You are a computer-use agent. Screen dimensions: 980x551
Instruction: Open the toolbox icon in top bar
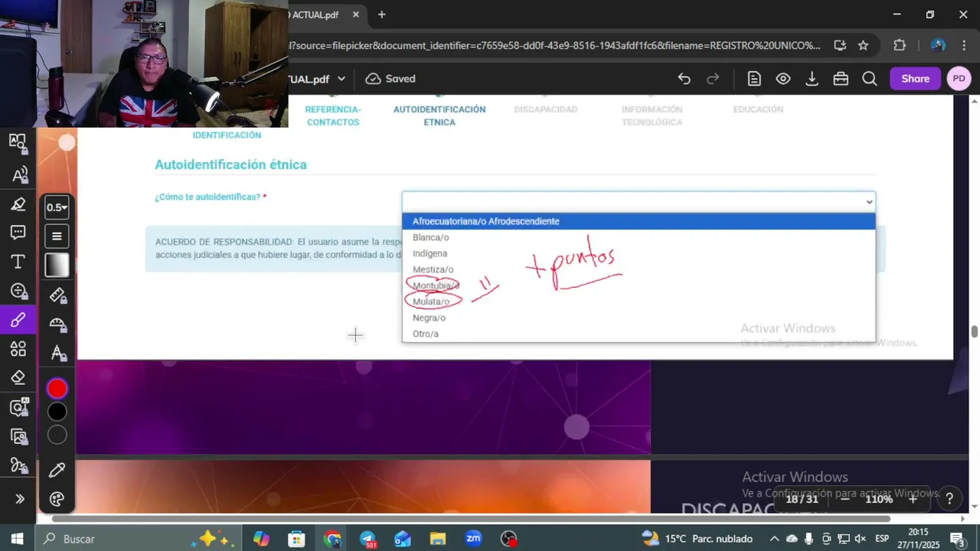[x=841, y=79]
